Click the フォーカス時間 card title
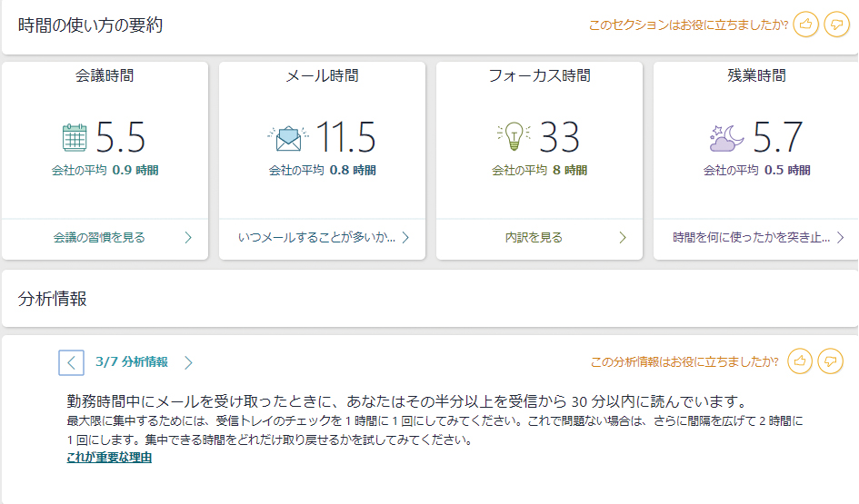859x504 pixels. (540, 75)
